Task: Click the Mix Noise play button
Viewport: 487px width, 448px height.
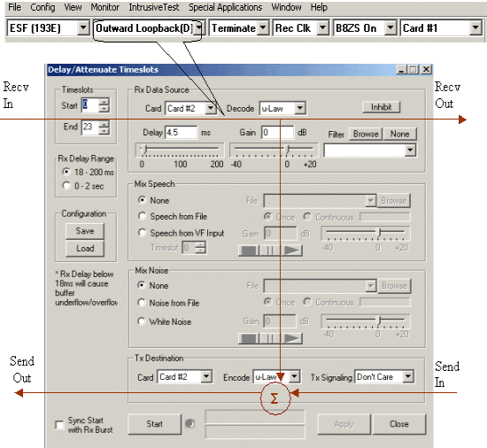Action: tap(291, 338)
